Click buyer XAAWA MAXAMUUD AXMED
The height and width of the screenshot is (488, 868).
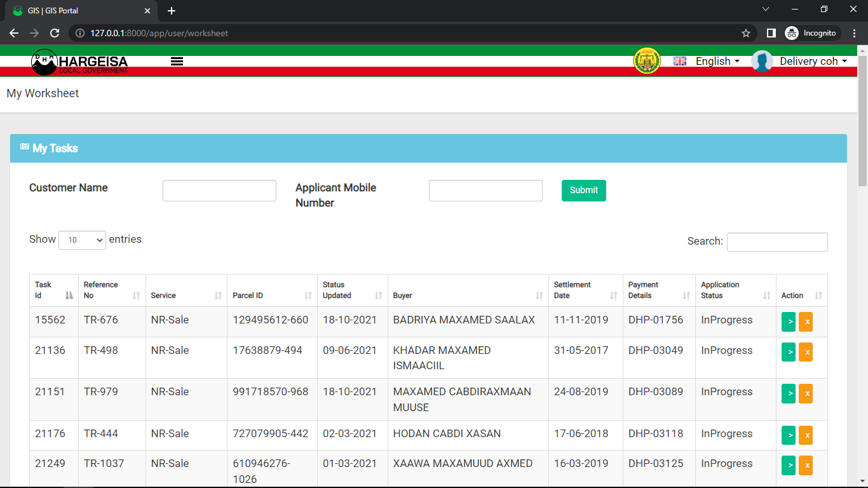[463, 463]
